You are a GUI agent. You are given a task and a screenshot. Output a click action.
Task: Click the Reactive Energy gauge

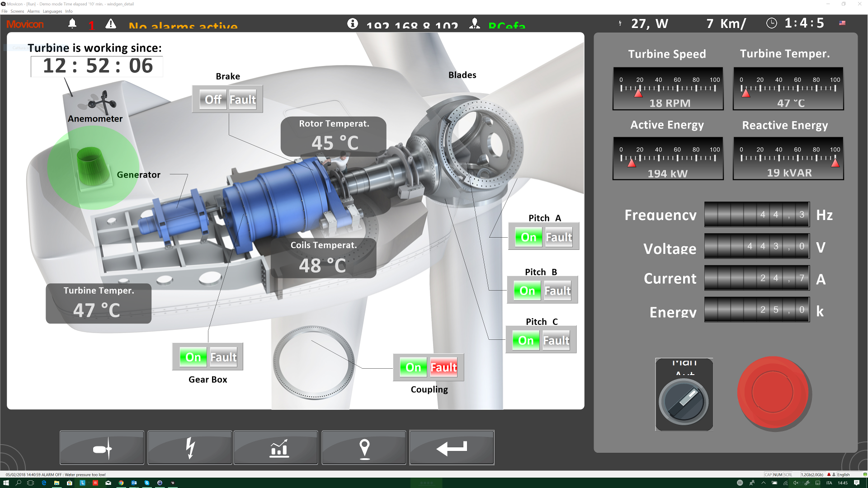(788, 159)
